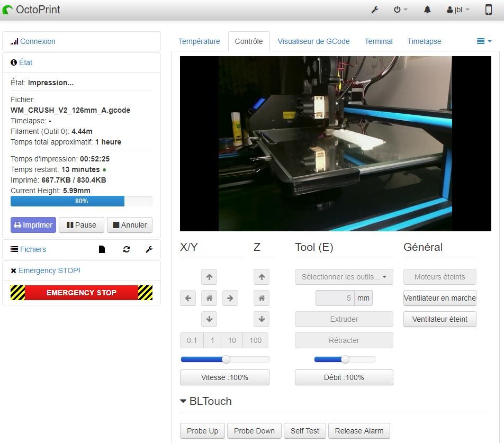The width and height of the screenshot is (504, 443).
Task: Click the Probe Up button
Action: (202, 431)
